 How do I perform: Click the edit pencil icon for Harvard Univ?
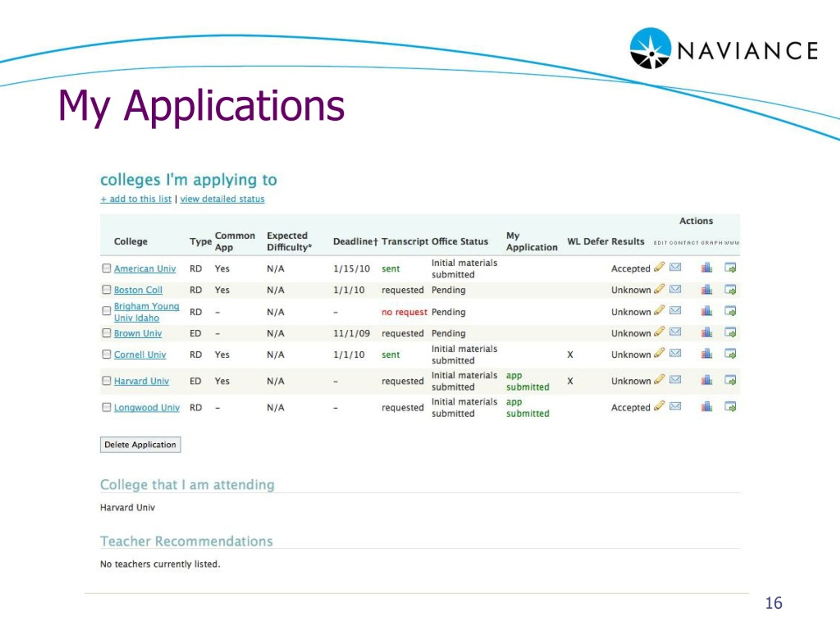click(659, 379)
